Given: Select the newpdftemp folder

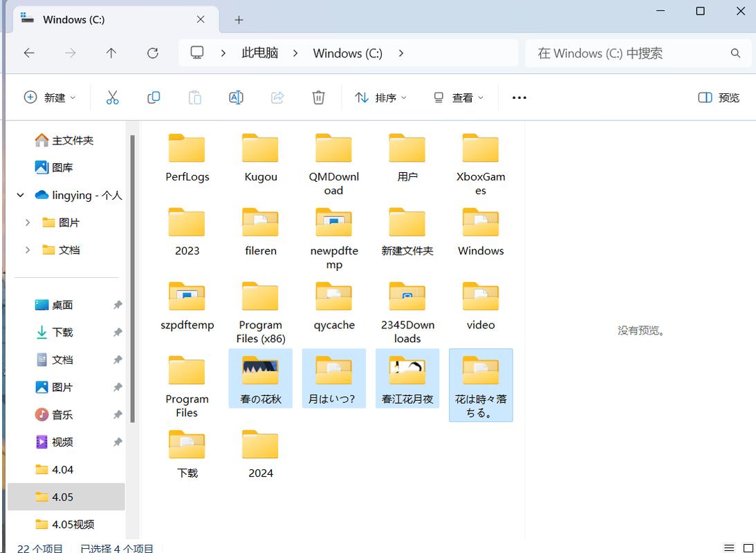Looking at the screenshot, I should point(333,238).
